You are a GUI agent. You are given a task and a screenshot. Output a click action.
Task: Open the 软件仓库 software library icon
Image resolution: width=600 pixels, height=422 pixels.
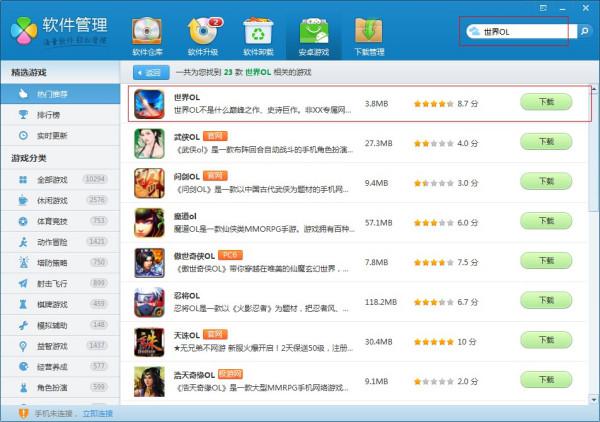[147, 37]
